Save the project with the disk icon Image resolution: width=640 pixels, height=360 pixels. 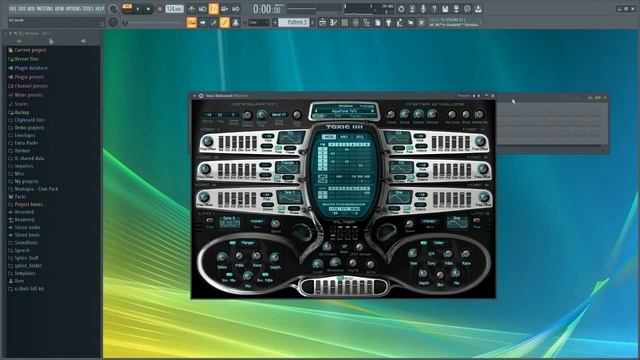coord(445,9)
